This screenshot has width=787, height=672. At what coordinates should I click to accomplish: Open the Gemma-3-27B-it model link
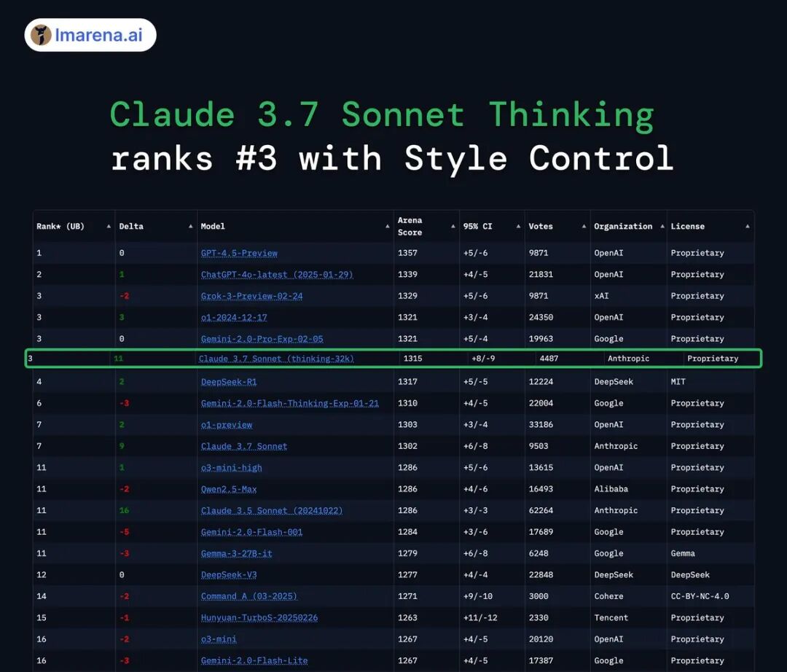click(x=236, y=553)
